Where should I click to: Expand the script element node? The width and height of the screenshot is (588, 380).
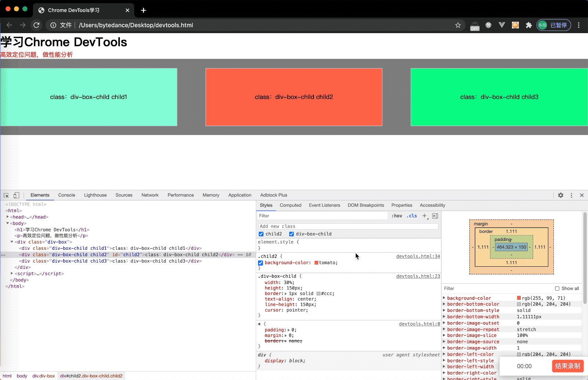click(x=12, y=274)
